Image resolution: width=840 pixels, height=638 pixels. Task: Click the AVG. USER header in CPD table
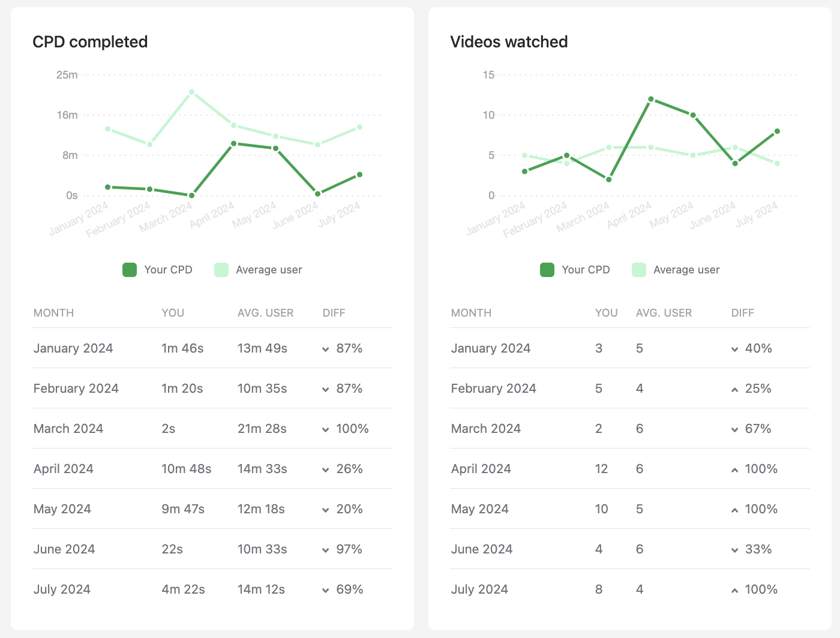265,313
